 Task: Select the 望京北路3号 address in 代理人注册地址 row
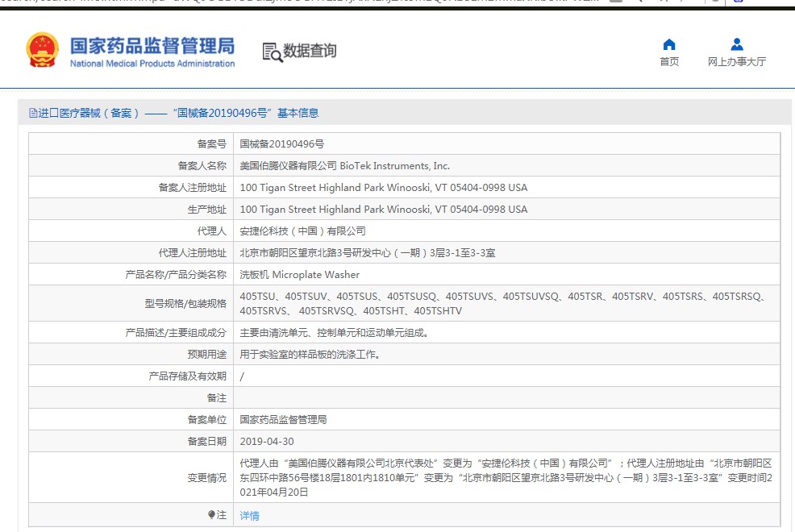[368, 253]
